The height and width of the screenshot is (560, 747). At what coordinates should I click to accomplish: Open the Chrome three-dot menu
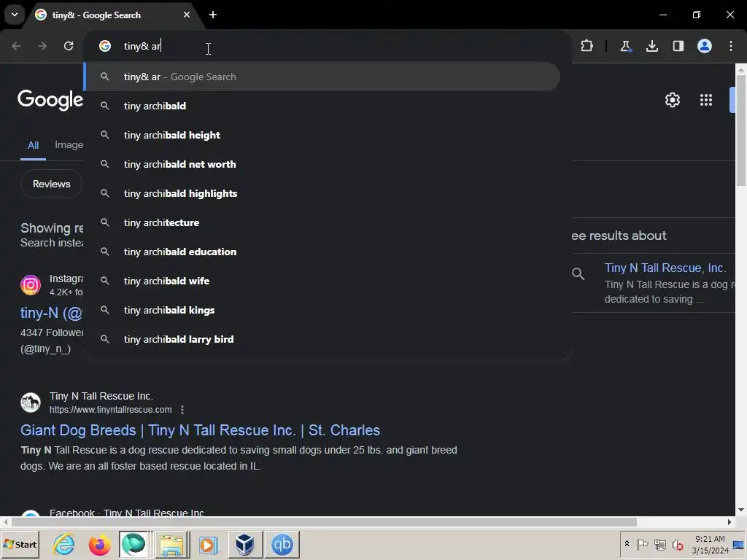pyautogui.click(x=731, y=46)
